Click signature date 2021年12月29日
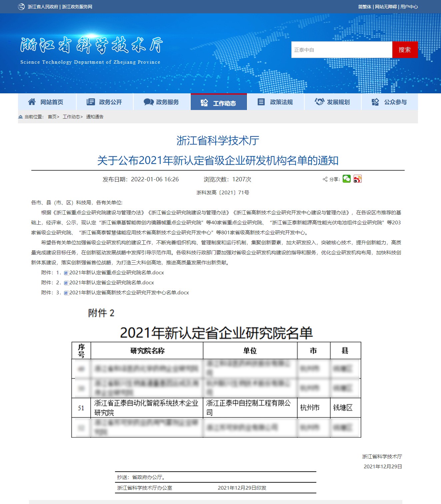Image resolution: width=441 pixels, height=504 pixels. click(383, 466)
